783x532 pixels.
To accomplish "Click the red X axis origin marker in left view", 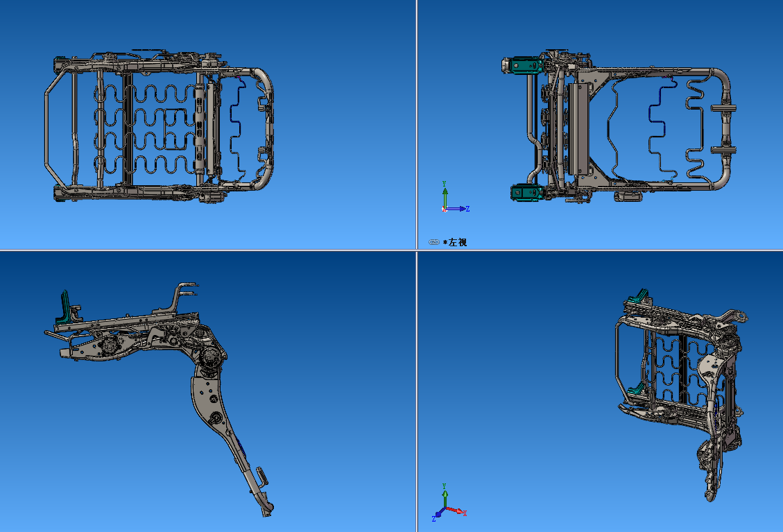I will [x=445, y=209].
